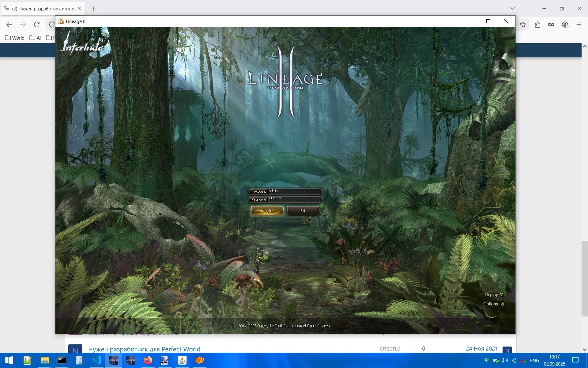The width and height of the screenshot is (588, 368).
Task: Open a new browser tab
Action: point(93,9)
